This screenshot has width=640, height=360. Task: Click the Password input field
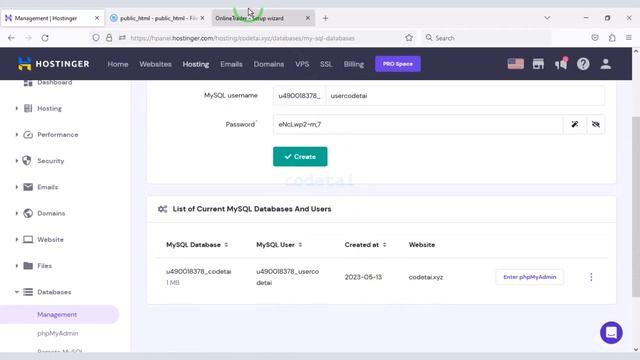coord(418,124)
